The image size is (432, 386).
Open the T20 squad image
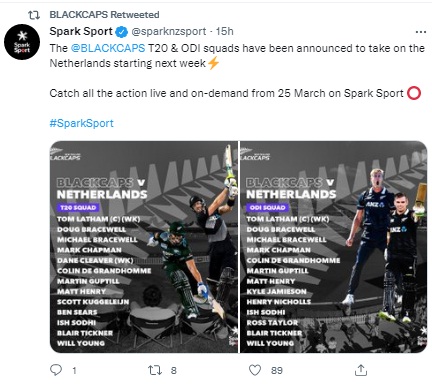tap(144, 247)
